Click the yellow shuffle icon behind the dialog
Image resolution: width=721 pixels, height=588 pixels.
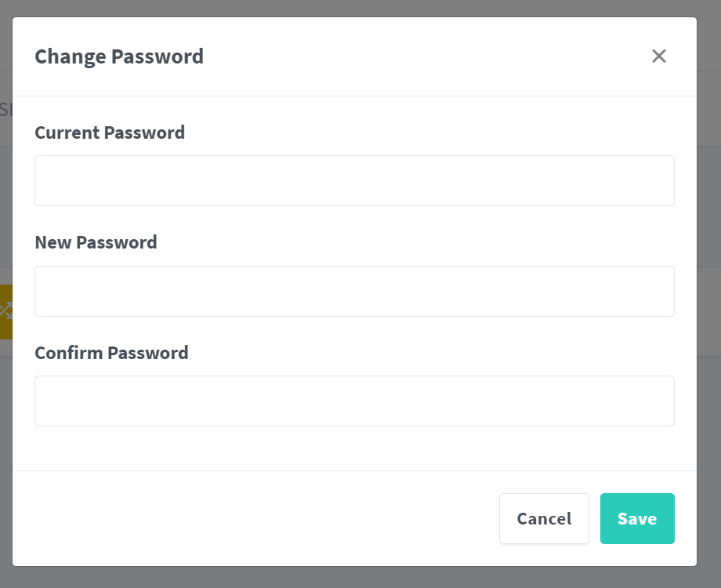pos(5,311)
